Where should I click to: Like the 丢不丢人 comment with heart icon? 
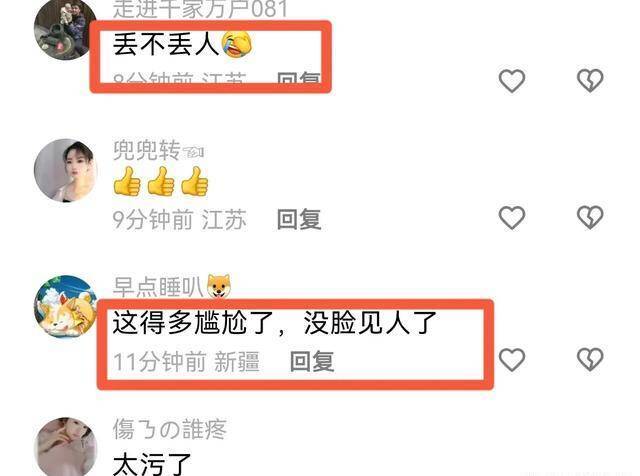(x=512, y=80)
